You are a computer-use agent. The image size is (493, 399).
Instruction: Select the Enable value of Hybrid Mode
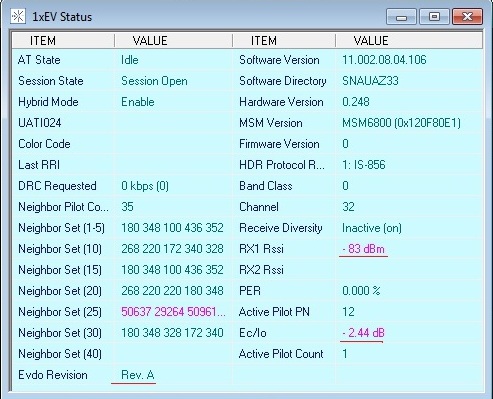(x=138, y=102)
